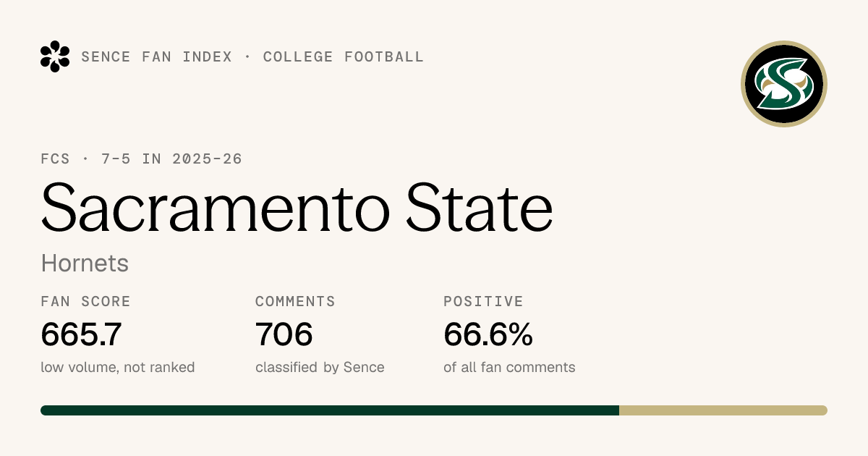Click the Sence flower logo icon
The width and height of the screenshot is (868, 456).
[55, 56]
